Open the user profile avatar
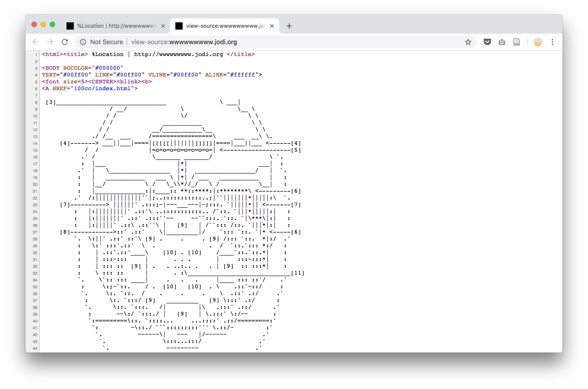 tap(537, 42)
